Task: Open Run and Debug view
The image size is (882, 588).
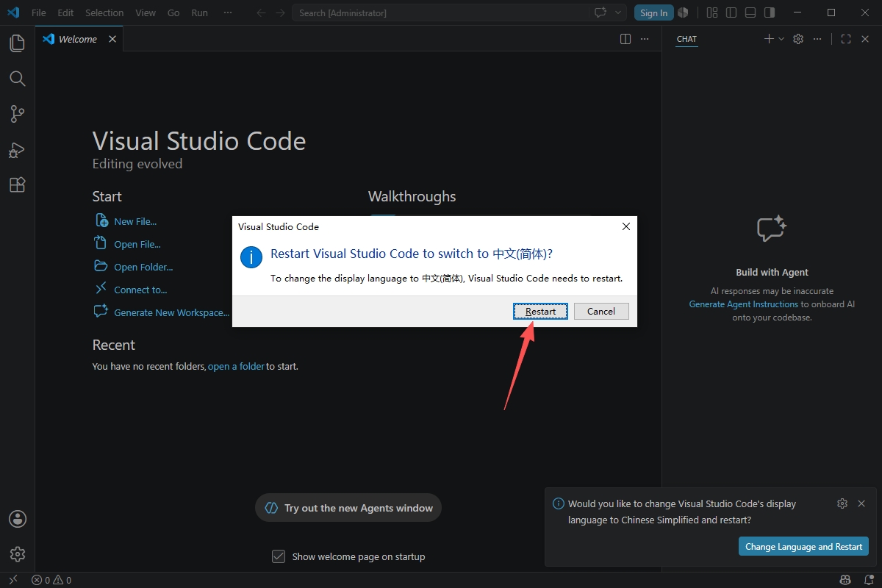Action: (x=17, y=150)
